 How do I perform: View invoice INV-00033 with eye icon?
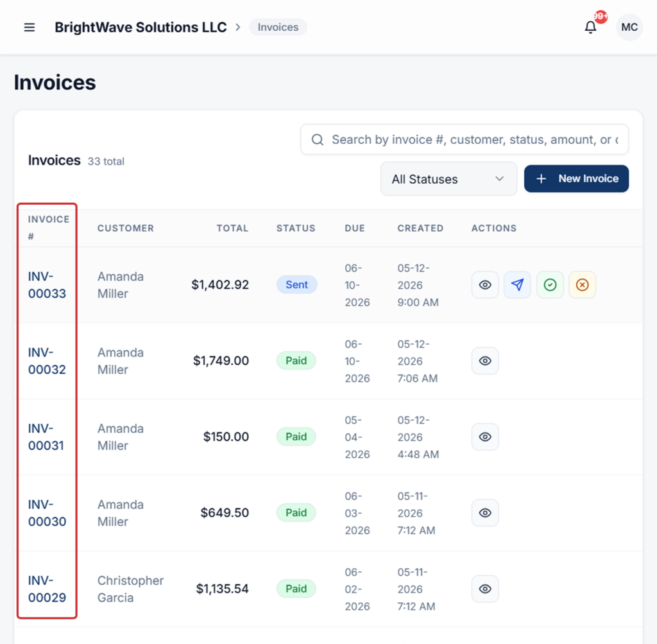pos(485,285)
